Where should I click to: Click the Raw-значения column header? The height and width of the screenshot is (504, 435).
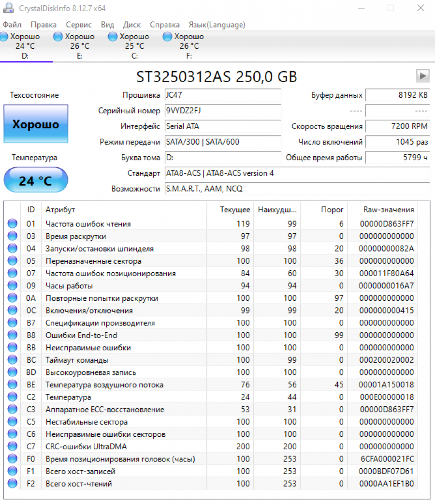(x=388, y=209)
